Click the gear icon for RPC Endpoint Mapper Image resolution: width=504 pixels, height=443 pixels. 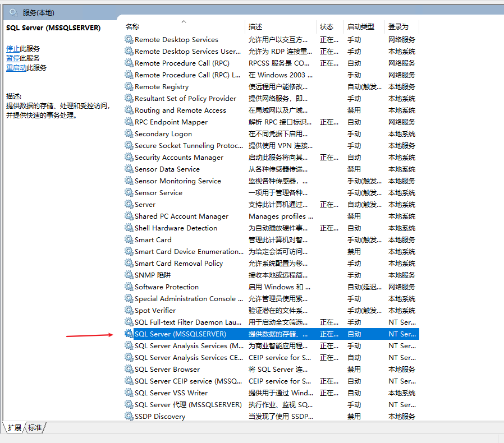[129, 122]
